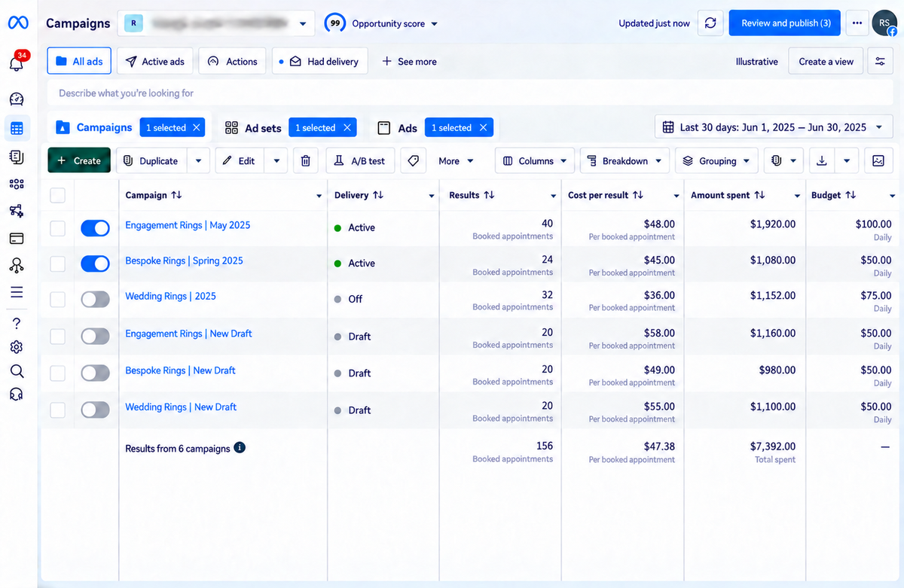The height and width of the screenshot is (588, 904).
Task: Open Audiences dots icon in sidebar
Action: coord(17,184)
